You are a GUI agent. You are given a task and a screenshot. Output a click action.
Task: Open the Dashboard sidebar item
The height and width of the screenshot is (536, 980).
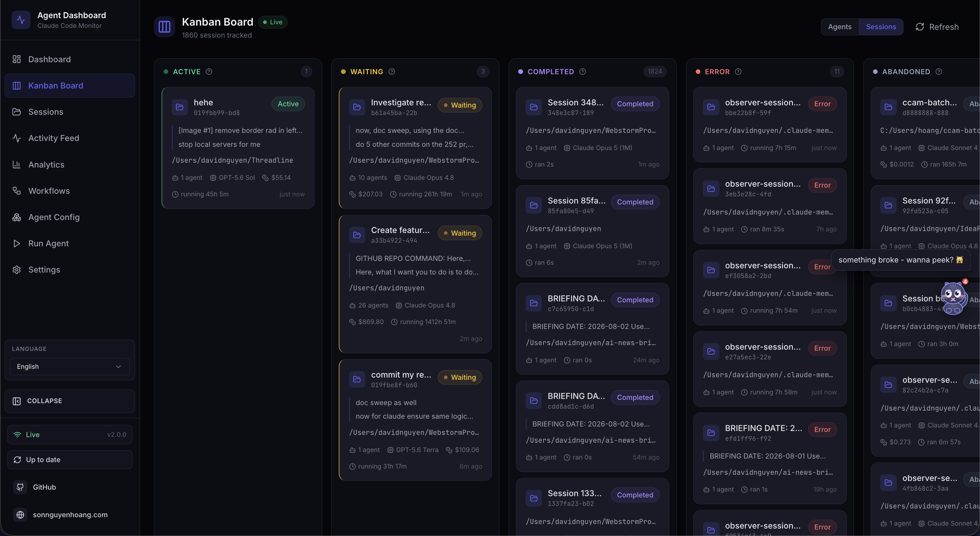click(x=70, y=59)
